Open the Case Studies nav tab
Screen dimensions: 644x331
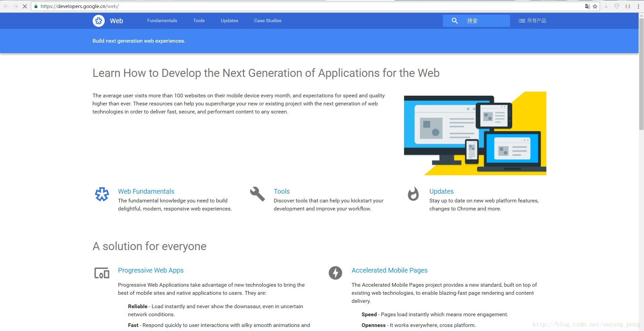[268, 21]
